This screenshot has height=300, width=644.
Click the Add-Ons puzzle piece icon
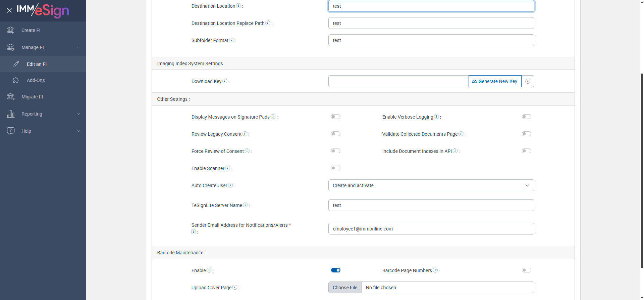click(x=16, y=80)
